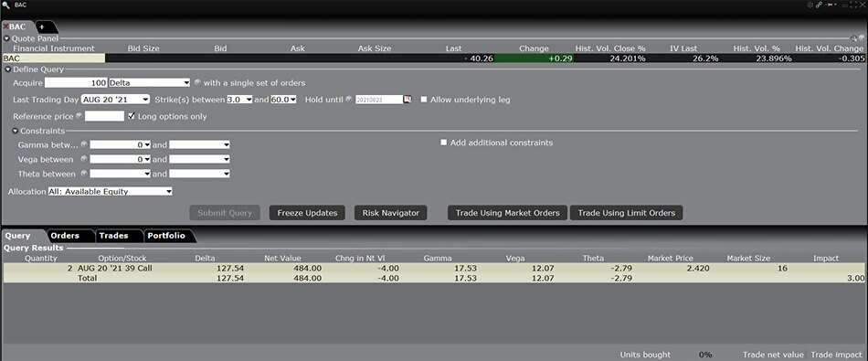Click the Total row label
Viewport: 868px width, 361px height.
(x=87, y=278)
